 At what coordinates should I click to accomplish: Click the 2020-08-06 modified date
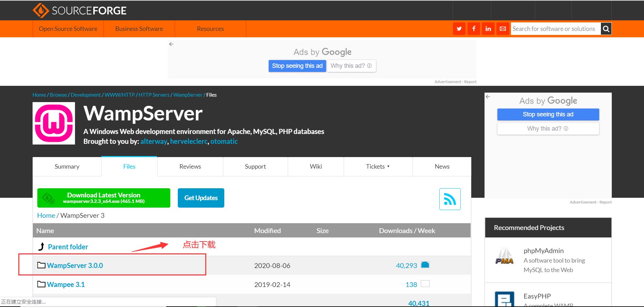(x=272, y=266)
